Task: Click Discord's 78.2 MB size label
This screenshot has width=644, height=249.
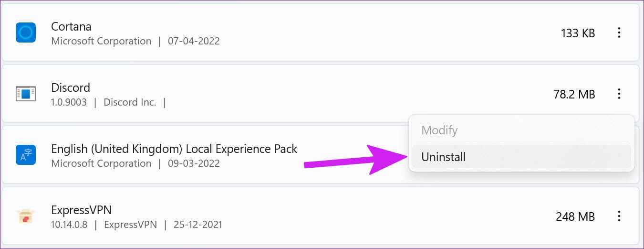Action: click(574, 94)
